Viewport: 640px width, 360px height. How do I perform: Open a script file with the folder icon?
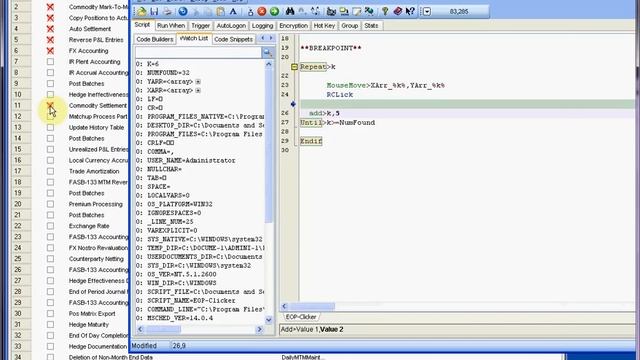[x=142, y=11]
